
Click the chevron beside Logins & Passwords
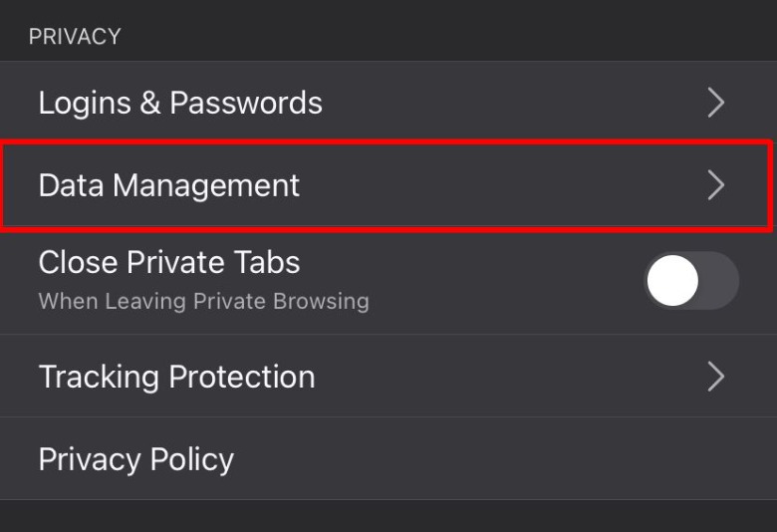(x=715, y=103)
